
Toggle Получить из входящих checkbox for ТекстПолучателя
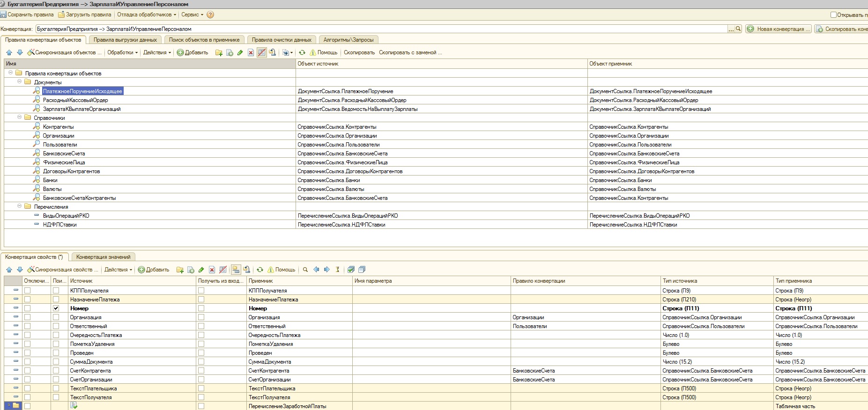coord(201,397)
